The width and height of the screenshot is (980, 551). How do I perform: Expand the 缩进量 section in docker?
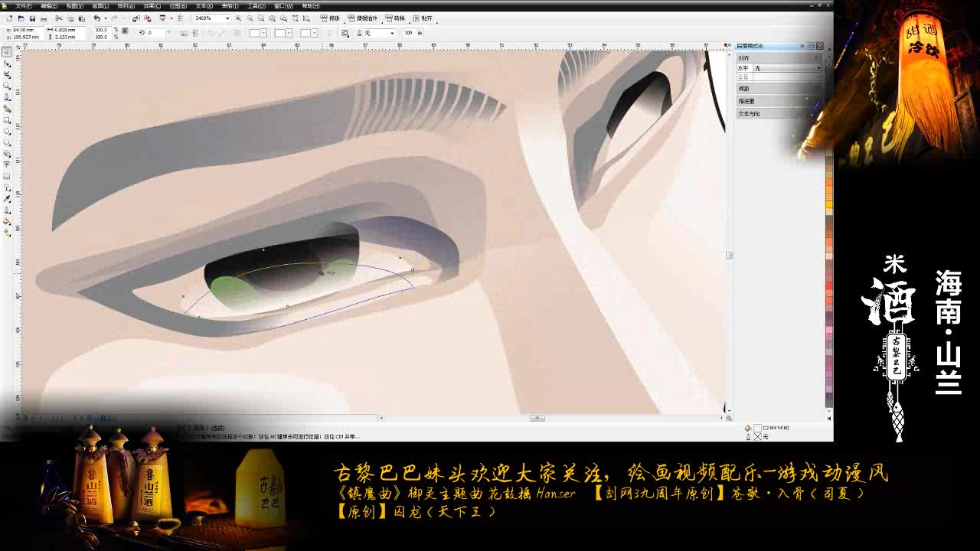tap(779, 101)
